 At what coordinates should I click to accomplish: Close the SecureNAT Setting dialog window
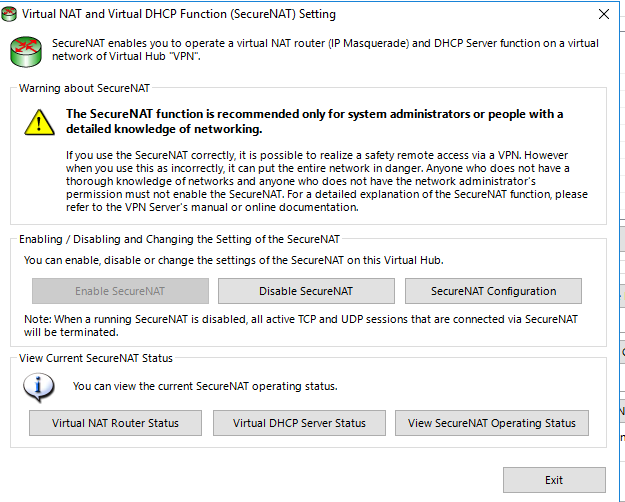point(602,14)
